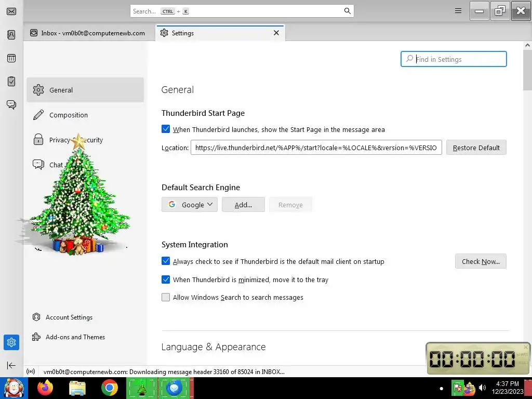
Task: Click the volume speaker tray icon
Action: [x=482, y=388]
